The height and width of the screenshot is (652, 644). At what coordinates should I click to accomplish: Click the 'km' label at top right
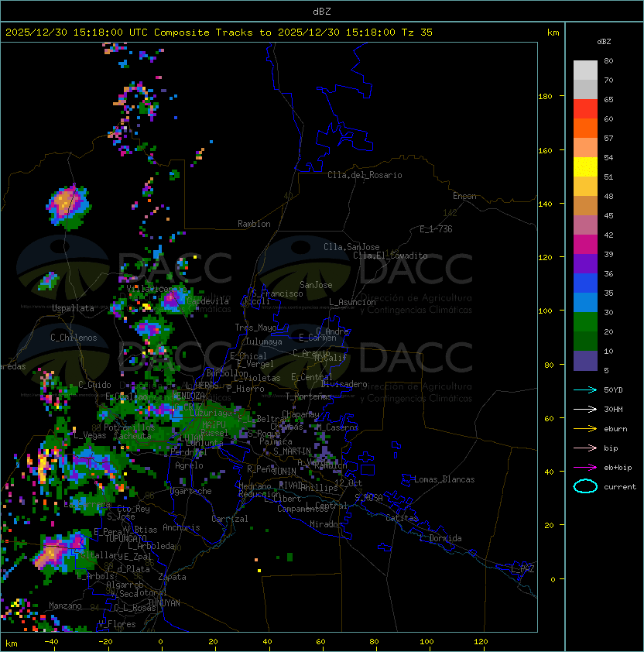553,33
